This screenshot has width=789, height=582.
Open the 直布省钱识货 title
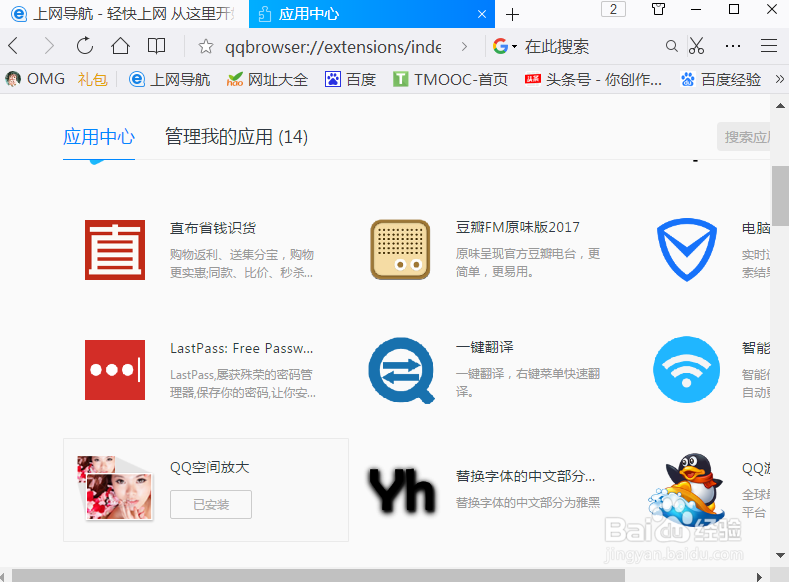pyautogui.click(x=213, y=228)
